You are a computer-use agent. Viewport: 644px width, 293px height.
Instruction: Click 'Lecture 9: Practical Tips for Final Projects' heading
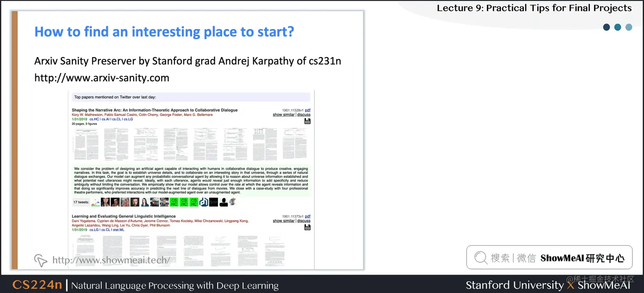coord(534,8)
